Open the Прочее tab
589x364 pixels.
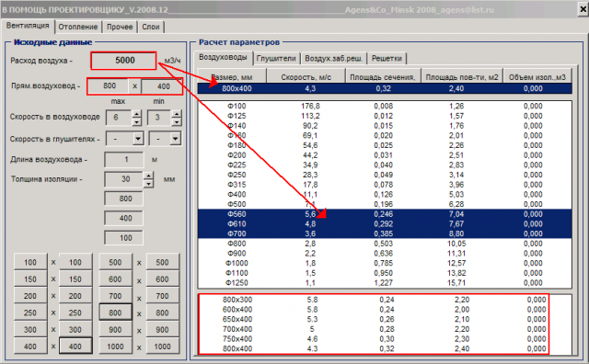click(x=120, y=27)
